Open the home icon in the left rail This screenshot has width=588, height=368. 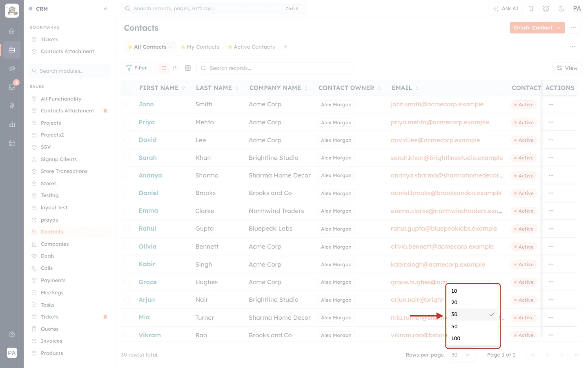(x=12, y=31)
